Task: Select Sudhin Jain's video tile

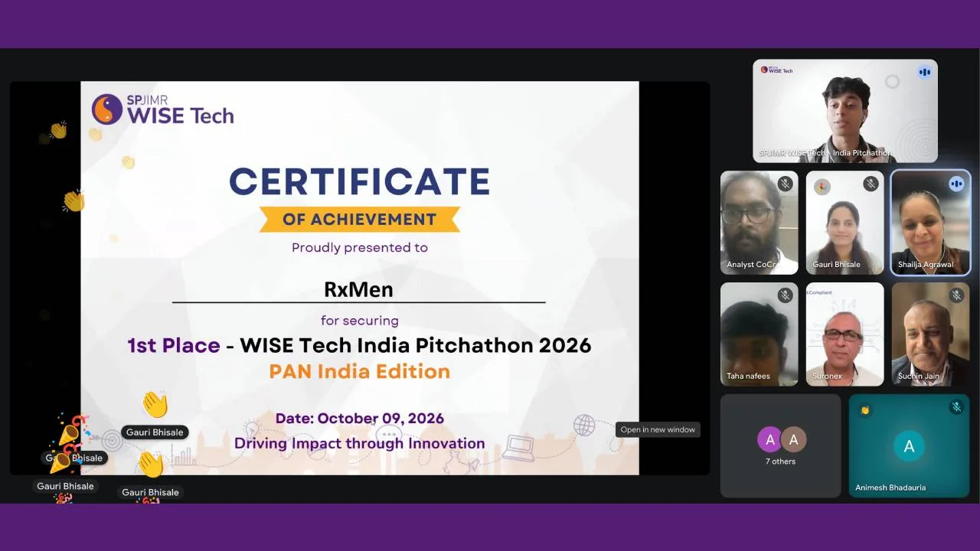Action: point(930,334)
